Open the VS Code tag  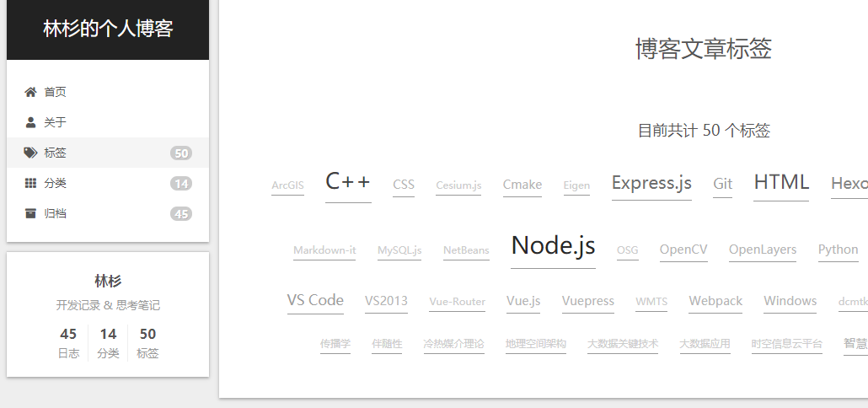[x=315, y=301]
